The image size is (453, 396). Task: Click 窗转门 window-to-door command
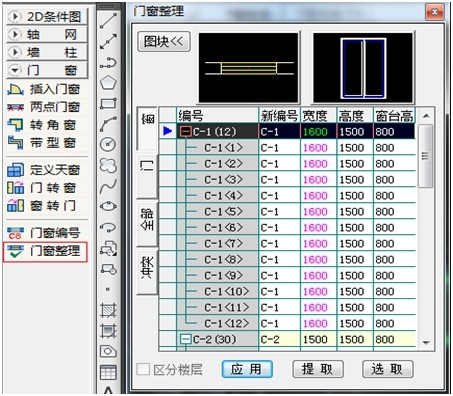(43, 206)
